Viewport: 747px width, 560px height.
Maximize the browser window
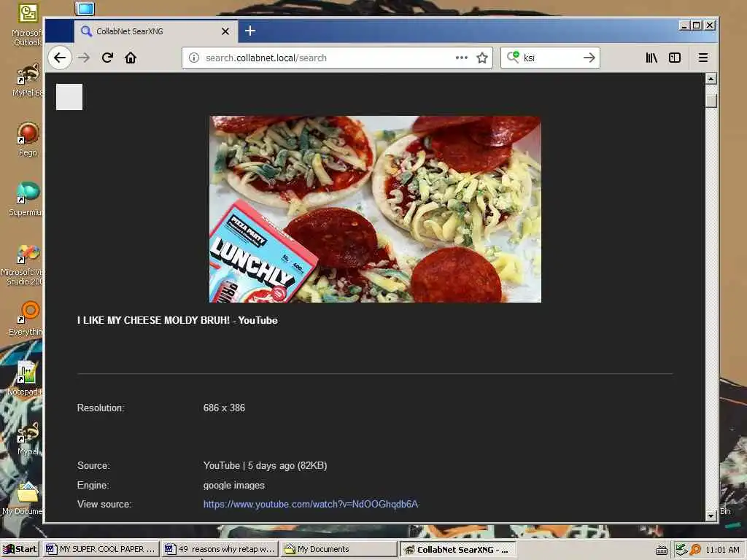[697, 26]
